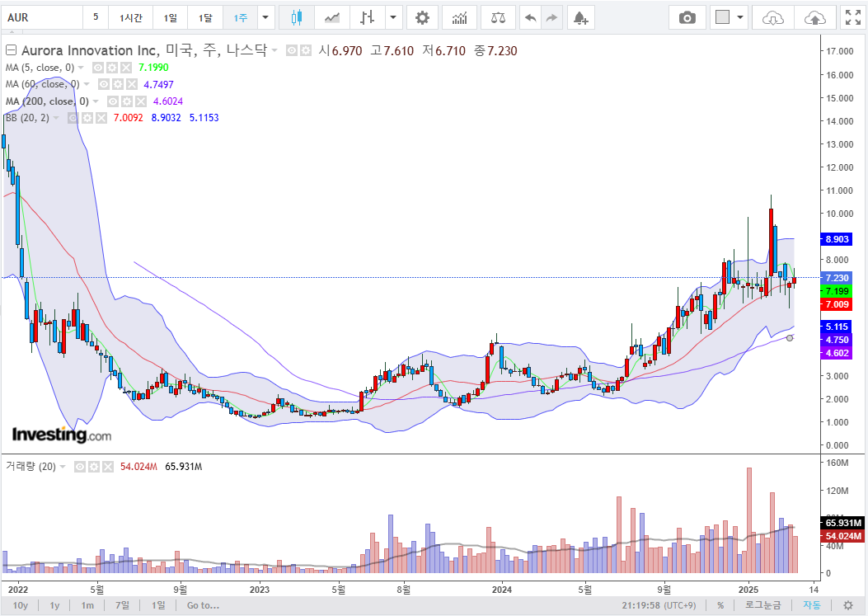Screen dimensions: 868x616
Task: Remove the MA 200 indicator
Action: click(x=141, y=101)
